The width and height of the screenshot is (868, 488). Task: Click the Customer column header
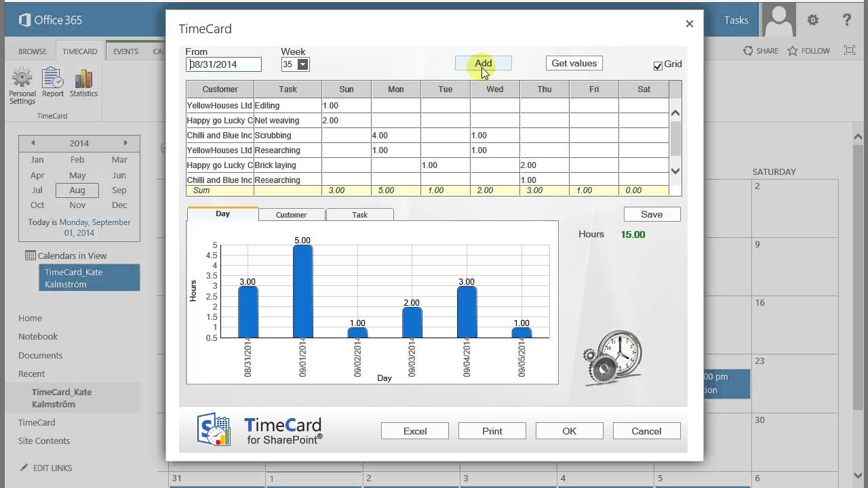pyautogui.click(x=220, y=89)
